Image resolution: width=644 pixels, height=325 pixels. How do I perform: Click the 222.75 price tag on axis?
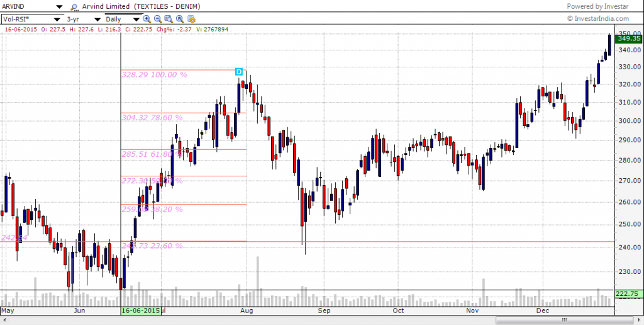point(628,294)
